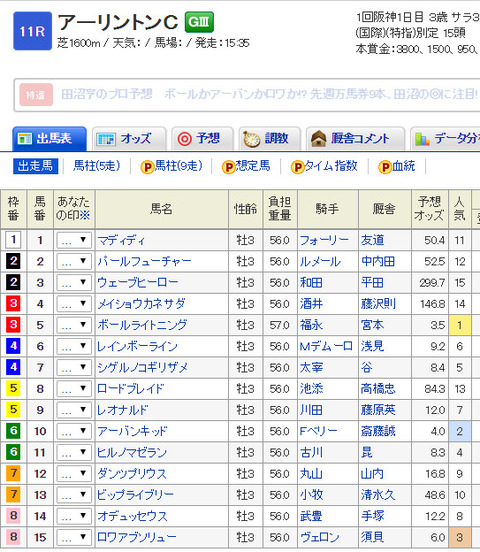Open mark dropdown for horse 15 ロワアブソリュー
The height and width of the screenshot is (552, 480).
74,537
